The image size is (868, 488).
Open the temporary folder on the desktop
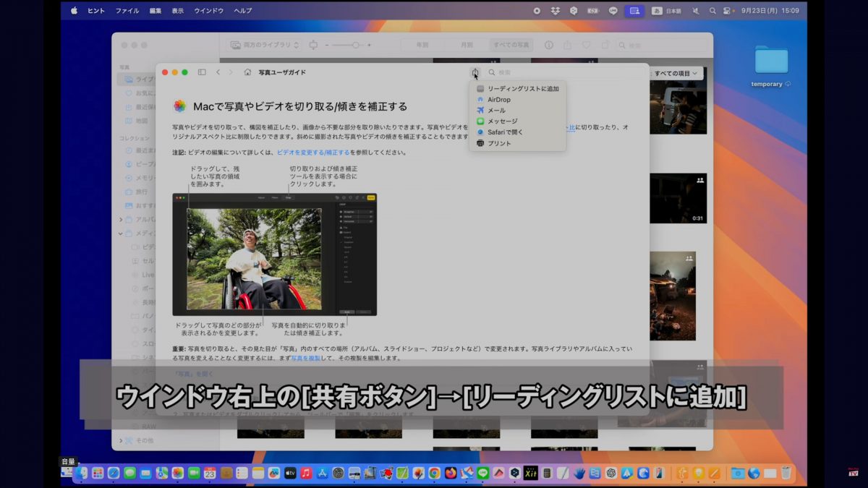(771, 65)
